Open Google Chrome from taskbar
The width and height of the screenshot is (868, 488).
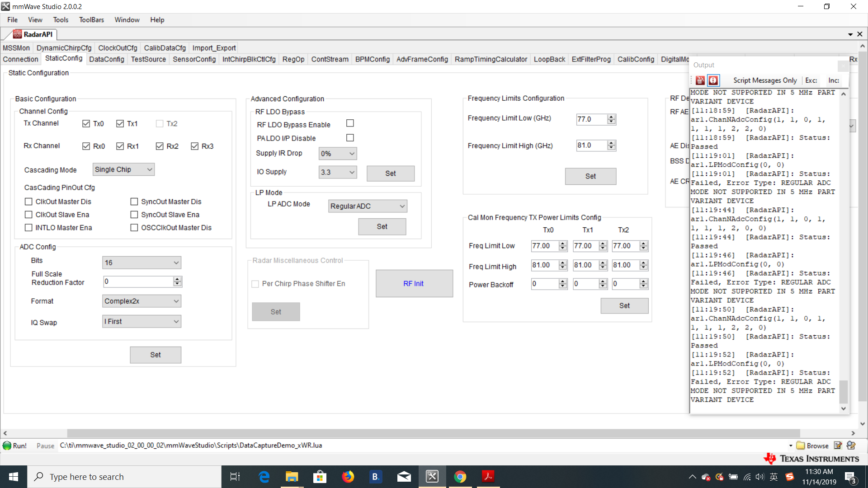point(460,477)
